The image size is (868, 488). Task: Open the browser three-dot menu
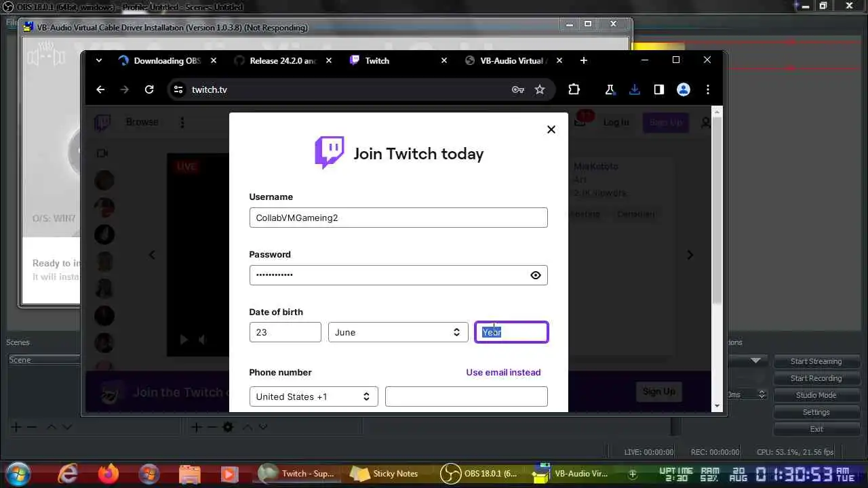708,89
